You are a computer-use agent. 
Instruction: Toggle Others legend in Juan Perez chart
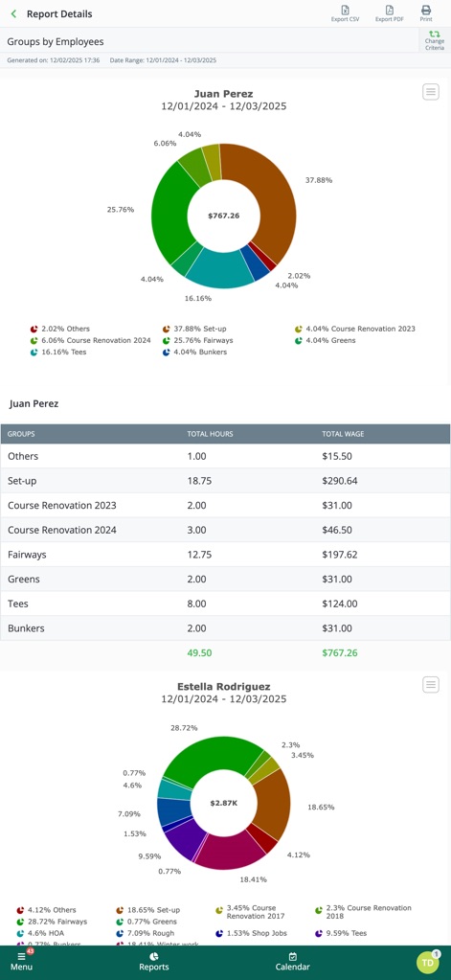pyautogui.click(x=60, y=329)
